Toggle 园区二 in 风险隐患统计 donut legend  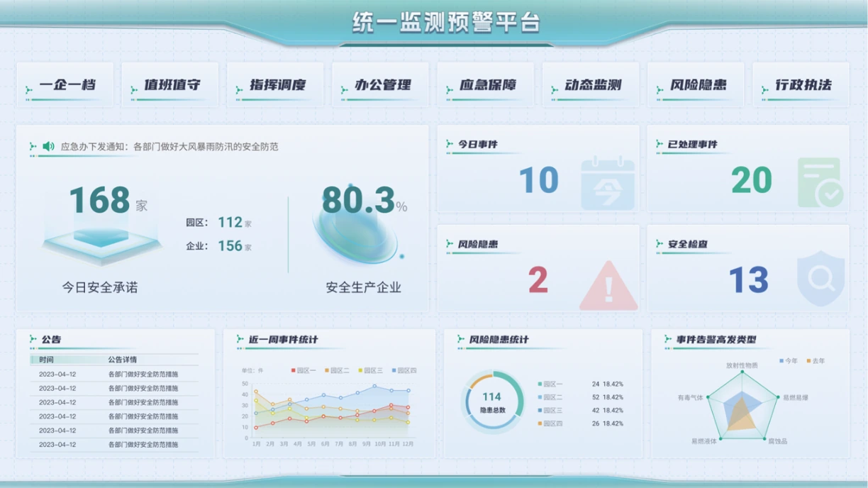[x=550, y=397]
